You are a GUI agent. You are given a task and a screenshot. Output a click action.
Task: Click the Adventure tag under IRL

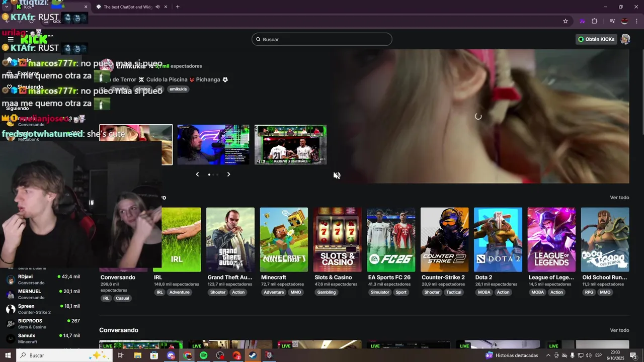[x=179, y=292]
